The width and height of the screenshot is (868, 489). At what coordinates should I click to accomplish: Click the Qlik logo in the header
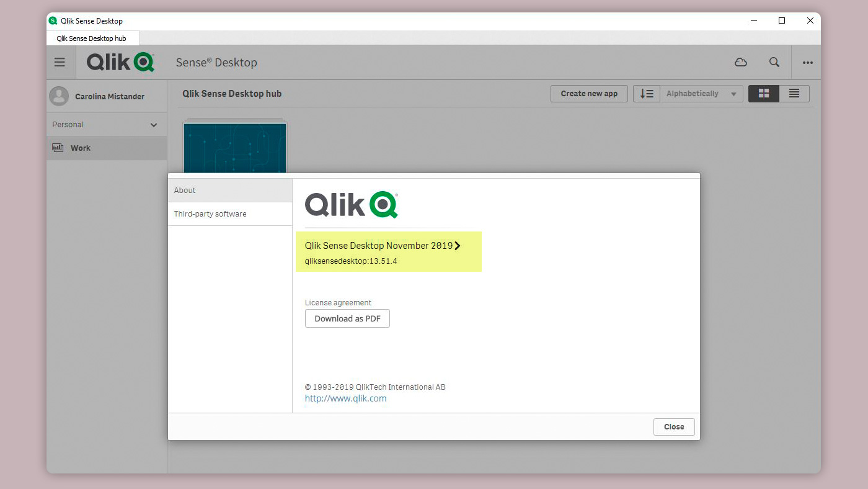[x=120, y=62]
